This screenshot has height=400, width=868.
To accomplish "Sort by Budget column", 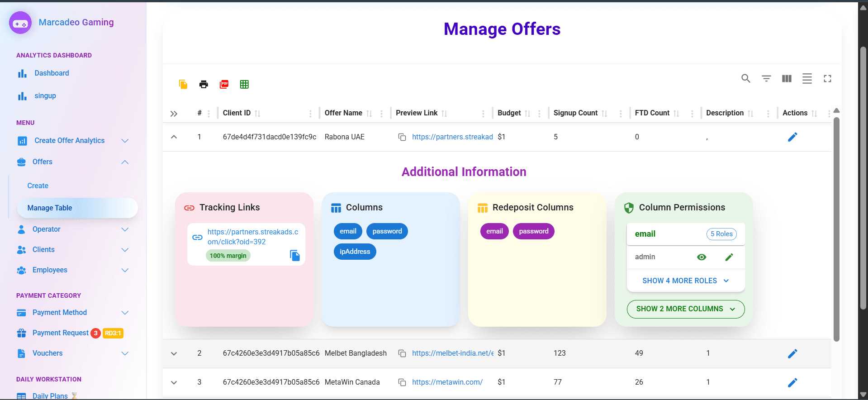I will 527,113.
